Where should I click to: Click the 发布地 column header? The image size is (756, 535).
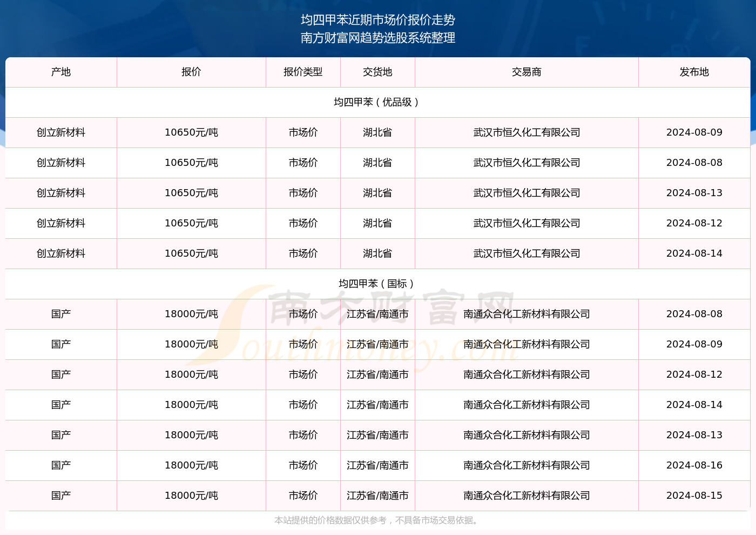pos(694,72)
